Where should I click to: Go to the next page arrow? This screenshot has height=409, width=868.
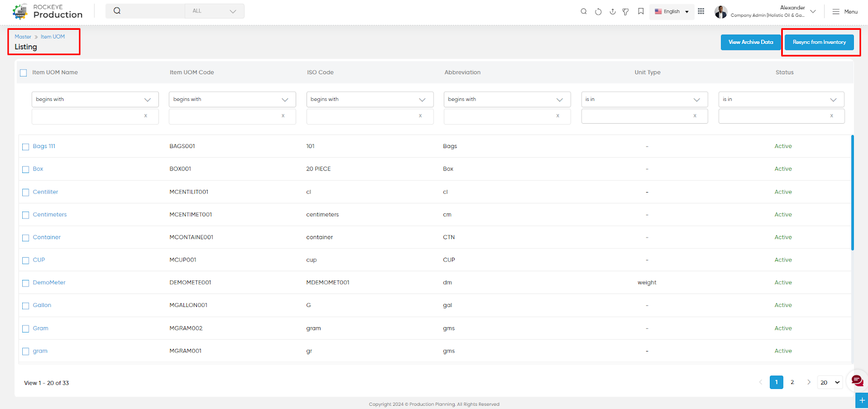point(808,382)
